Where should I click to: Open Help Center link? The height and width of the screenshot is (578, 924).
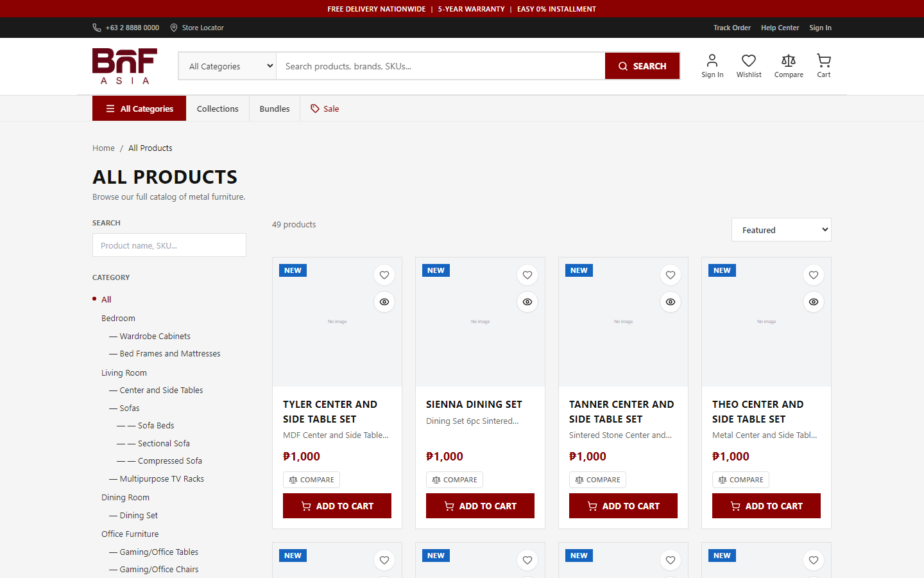(780, 28)
